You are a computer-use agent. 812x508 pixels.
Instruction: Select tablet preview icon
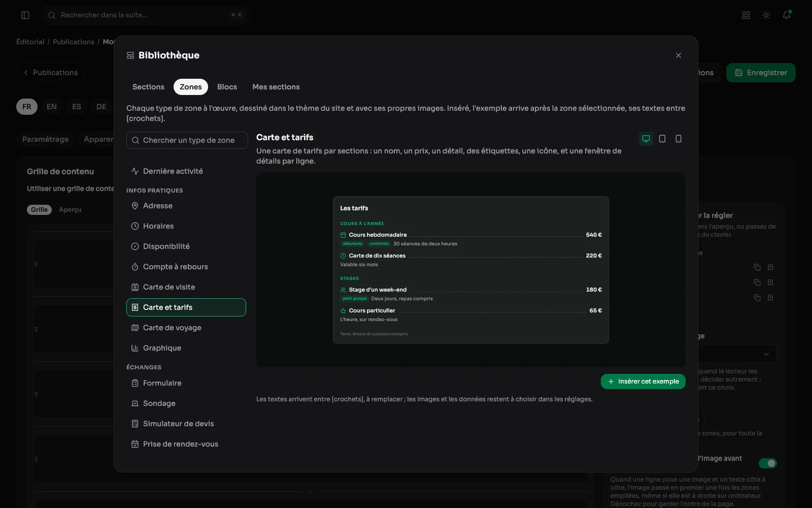click(x=662, y=139)
